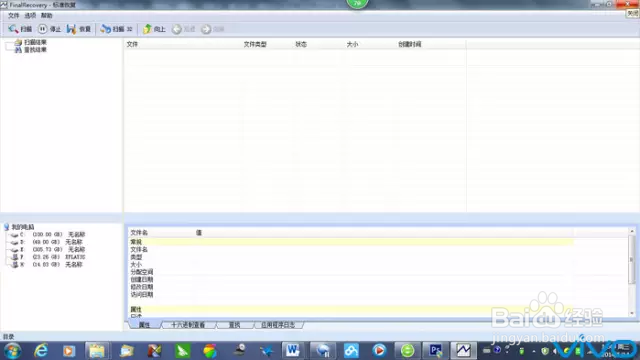Click the 创建日期 property row
Screen dimensions: 640x360
pos(142,280)
